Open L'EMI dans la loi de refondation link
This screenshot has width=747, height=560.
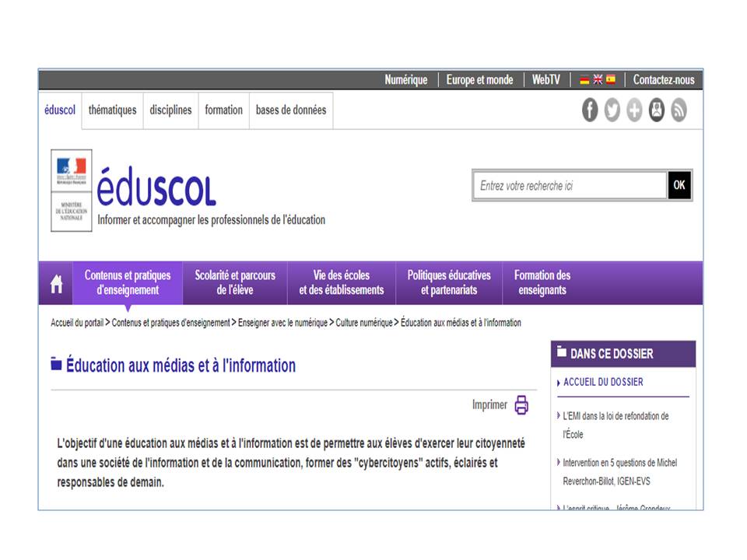[616, 425]
